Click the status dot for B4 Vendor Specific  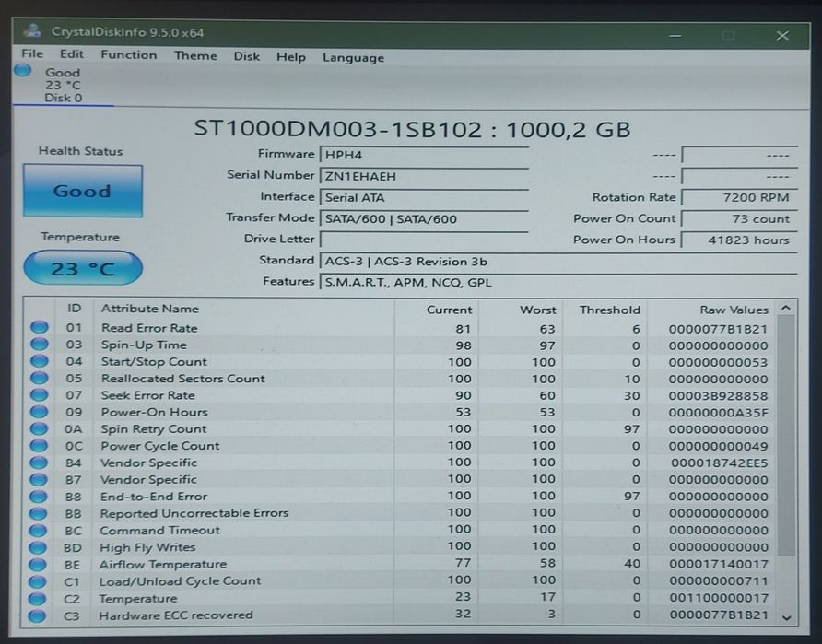click(39, 463)
